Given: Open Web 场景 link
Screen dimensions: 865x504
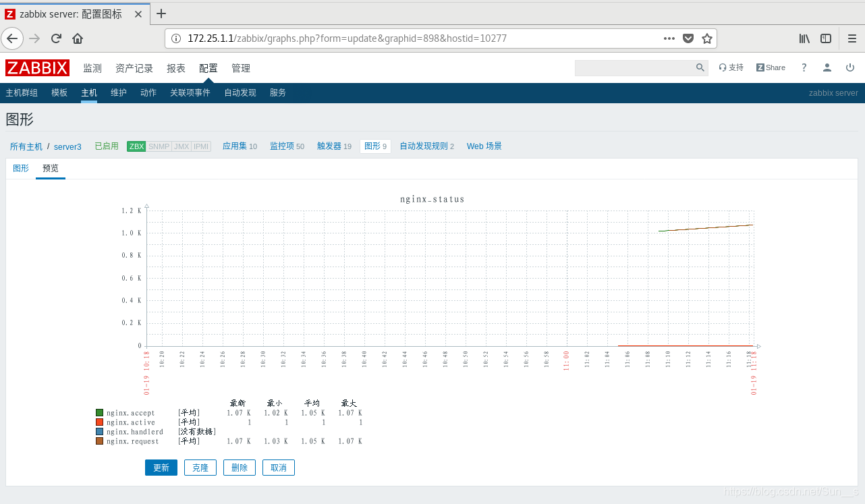Looking at the screenshot, I should point(484,146).
